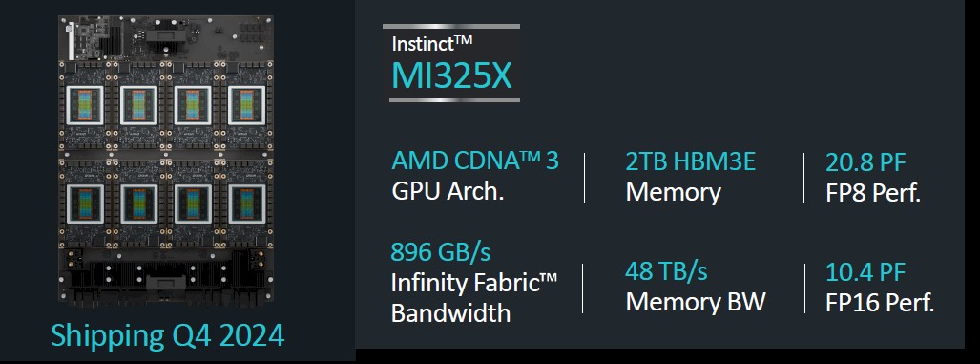Select the MI325X title text
The height and width of the screenshot is (364, 980).
(451, 77)
